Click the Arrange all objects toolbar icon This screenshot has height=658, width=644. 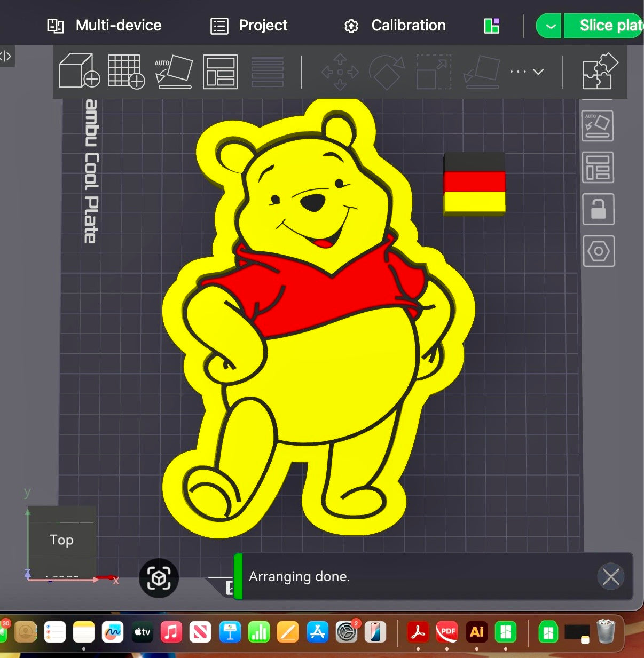[220, 71]
